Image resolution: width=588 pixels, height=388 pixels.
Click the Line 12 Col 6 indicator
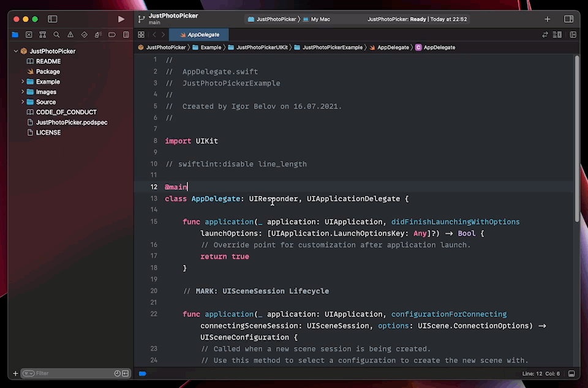pyautogui.click(x=541, y=373)
